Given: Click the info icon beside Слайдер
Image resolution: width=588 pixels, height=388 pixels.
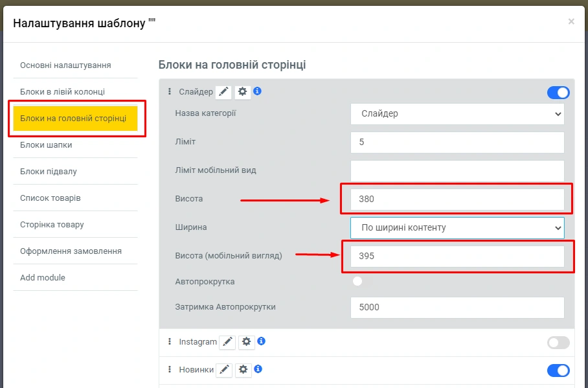Looking at the screenshot, I should coord(257,91).
